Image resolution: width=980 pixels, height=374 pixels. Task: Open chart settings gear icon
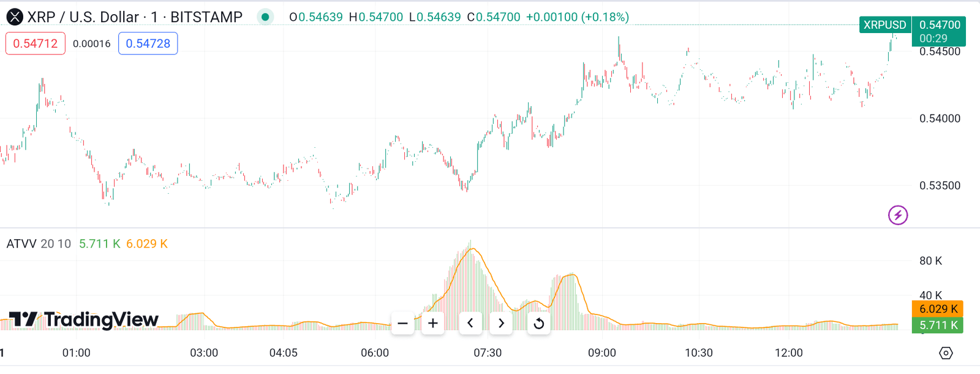(x=946, y=353)
